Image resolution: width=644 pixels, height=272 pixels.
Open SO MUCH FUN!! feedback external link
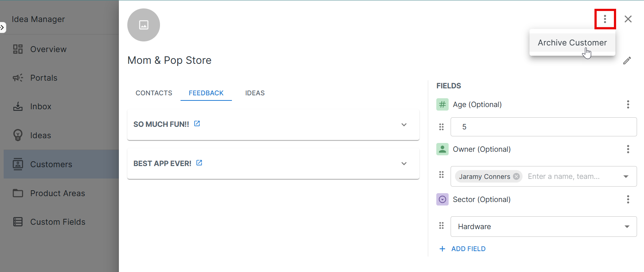[x=197, y=124]
